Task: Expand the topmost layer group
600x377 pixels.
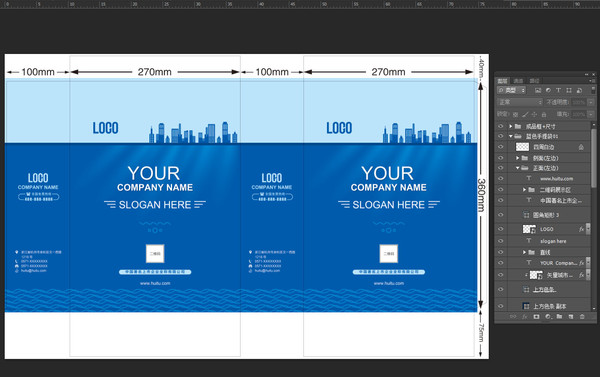Action: point(510,126)
